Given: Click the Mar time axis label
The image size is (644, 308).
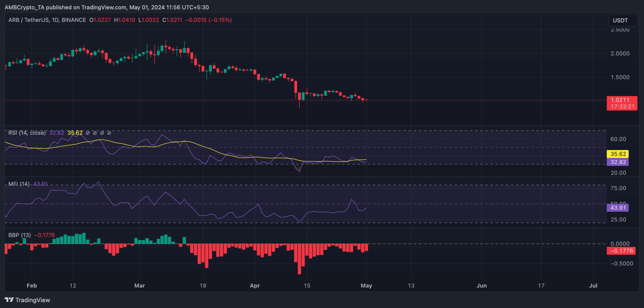Looking at the screenshot, I should [x=140, y=286].
